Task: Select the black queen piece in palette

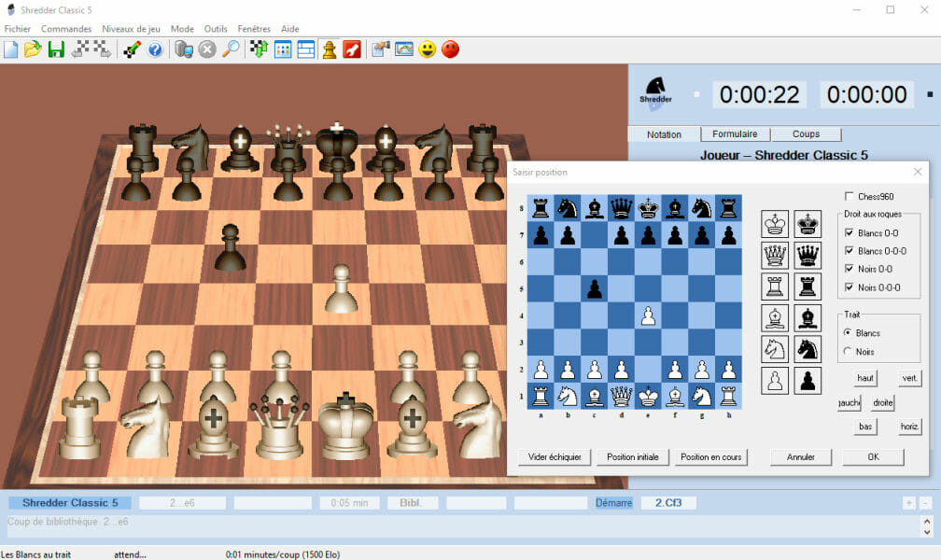Action: click(808, 255)
